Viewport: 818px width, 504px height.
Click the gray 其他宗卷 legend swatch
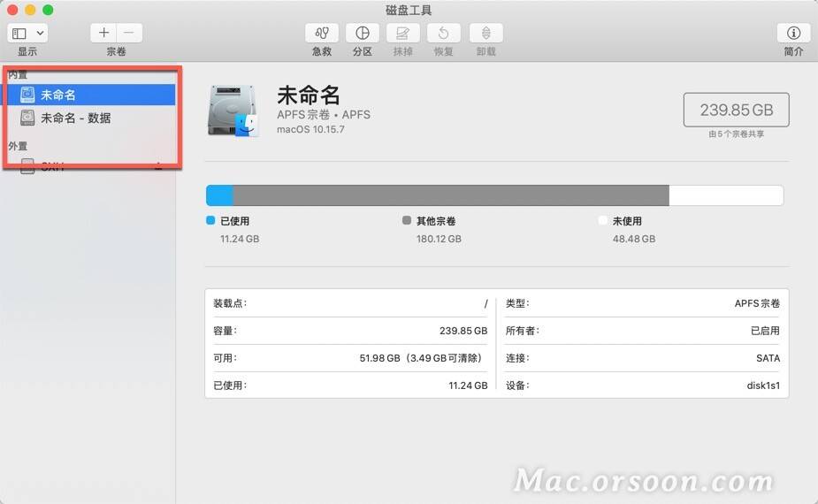(x=407, y=220)
